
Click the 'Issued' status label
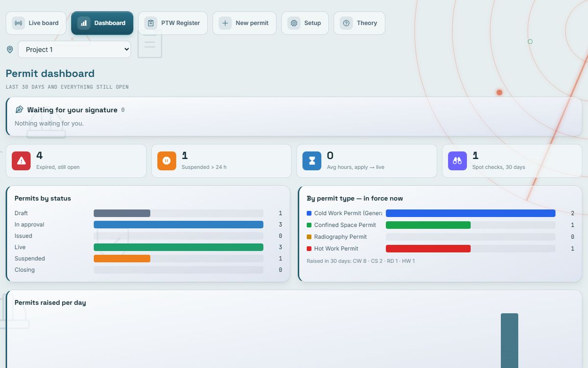tap(24, 236)
